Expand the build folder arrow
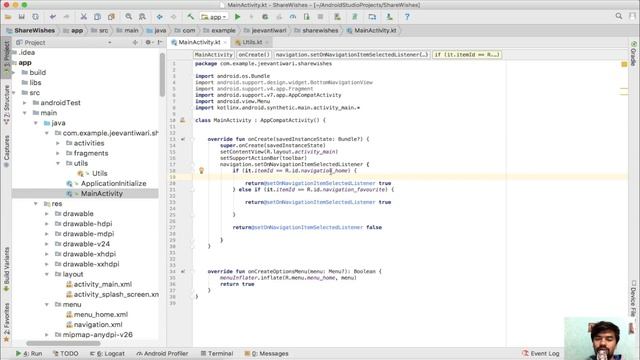640x360 pixels. [x=14, y=73]
